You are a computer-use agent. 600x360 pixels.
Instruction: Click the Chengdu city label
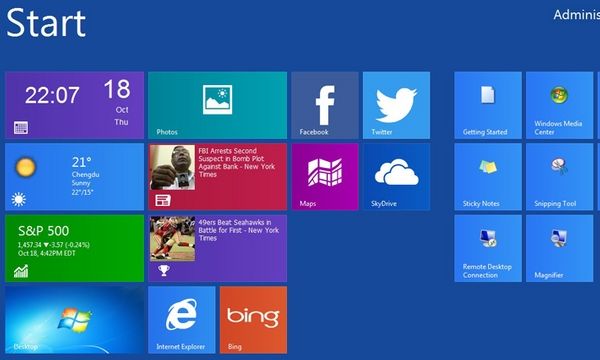pos(85,174)
